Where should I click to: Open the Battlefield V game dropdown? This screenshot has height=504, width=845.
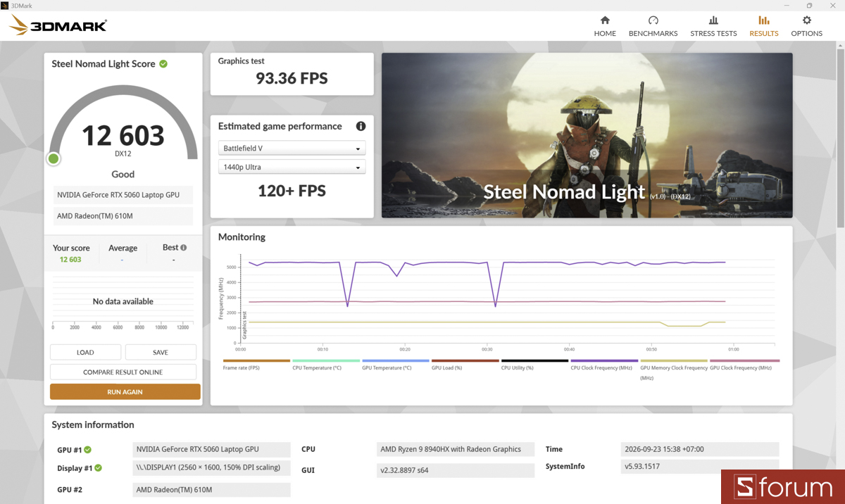pos(292,149)
